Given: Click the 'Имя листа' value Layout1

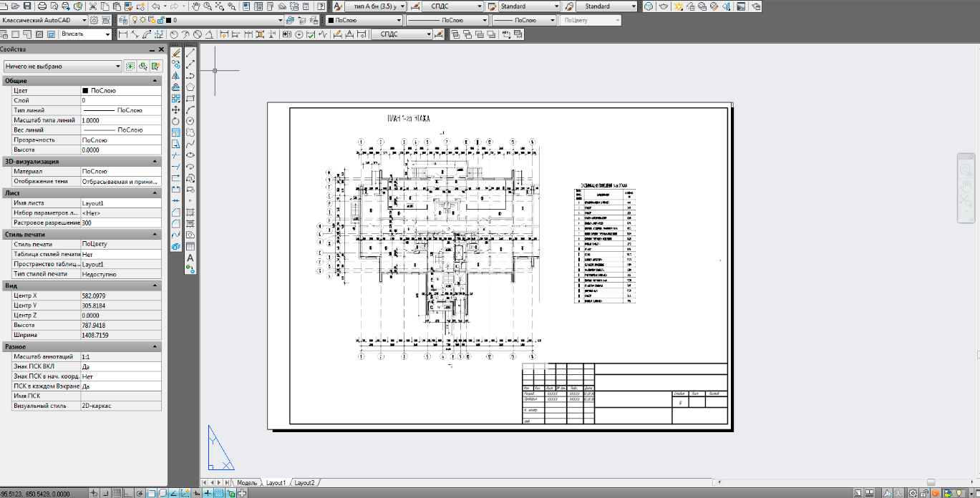Looking at the screenshot, I should tap(120, 203).
